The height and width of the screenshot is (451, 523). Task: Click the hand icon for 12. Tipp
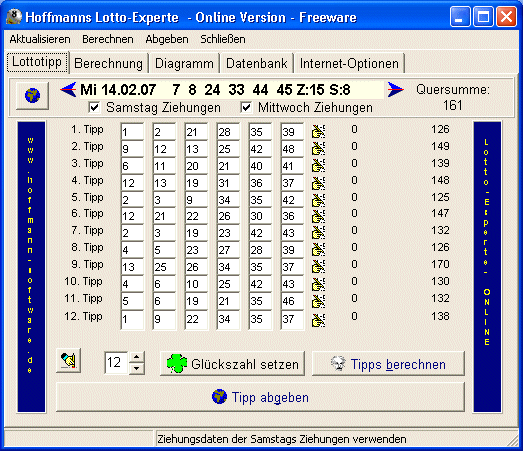pyautogui.click(x=318, y=320)
